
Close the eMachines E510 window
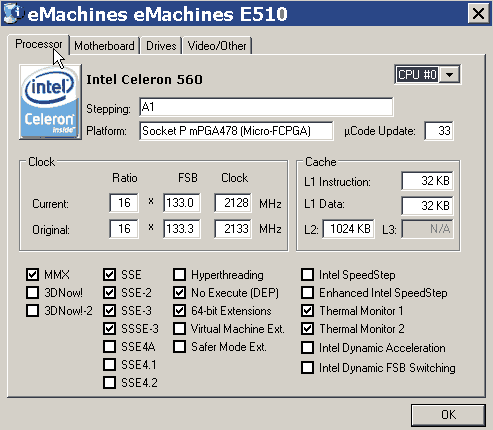(478, 14)
